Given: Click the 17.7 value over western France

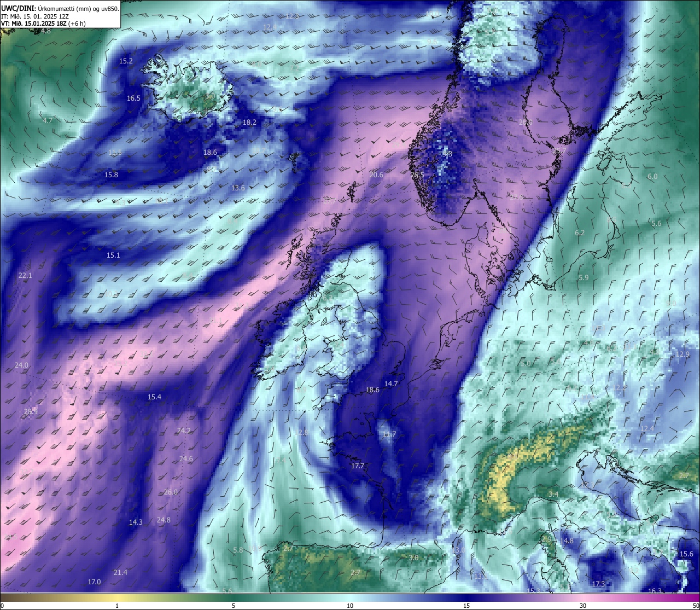Looking at the screenshot, I should click(357, 466).
